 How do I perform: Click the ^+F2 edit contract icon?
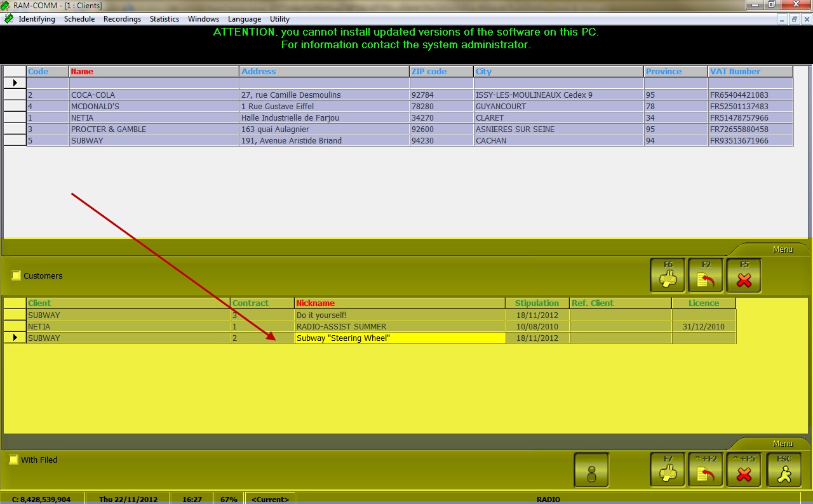click(706, 470)
